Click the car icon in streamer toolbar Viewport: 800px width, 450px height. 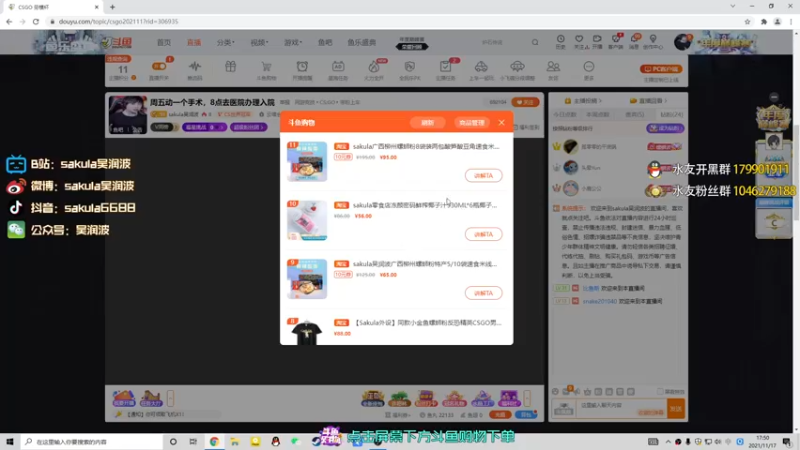click(x=481, y=66)
